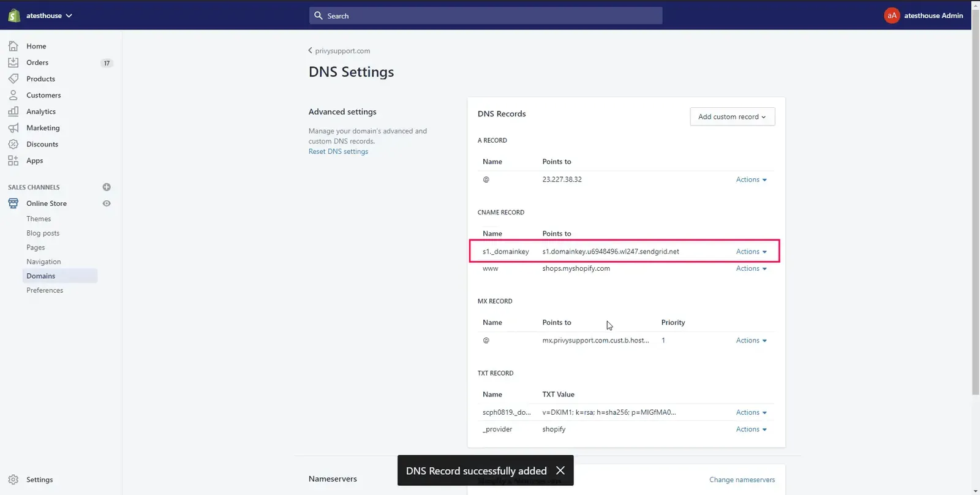Open the Add custom record dropdown

coord(732,116)
